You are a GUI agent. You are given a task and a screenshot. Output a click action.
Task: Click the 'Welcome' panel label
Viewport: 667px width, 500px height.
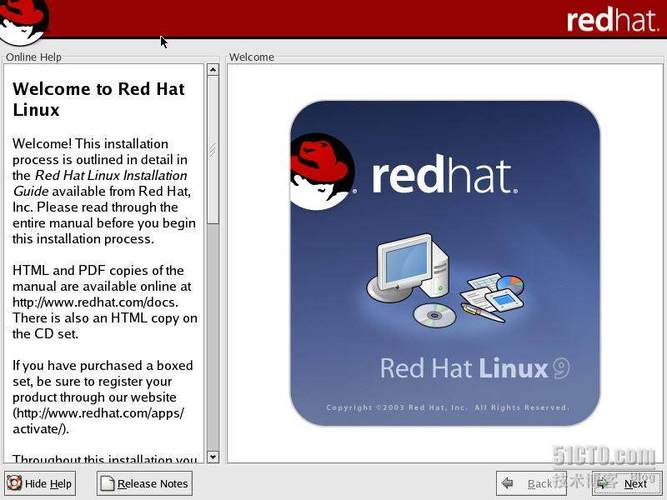click(x=251, y=57)
